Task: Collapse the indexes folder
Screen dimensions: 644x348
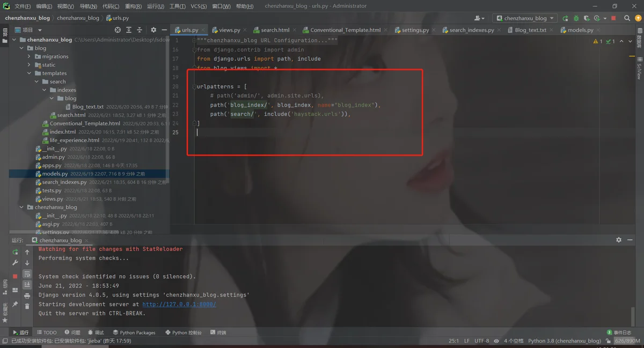Action: [45, 90]
